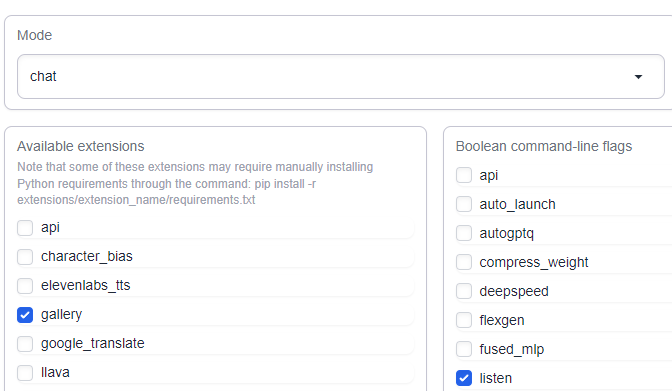Tick the fused_mlp flag
The width and height of the screenshot is (672, 391).
[x=464, y=349]
